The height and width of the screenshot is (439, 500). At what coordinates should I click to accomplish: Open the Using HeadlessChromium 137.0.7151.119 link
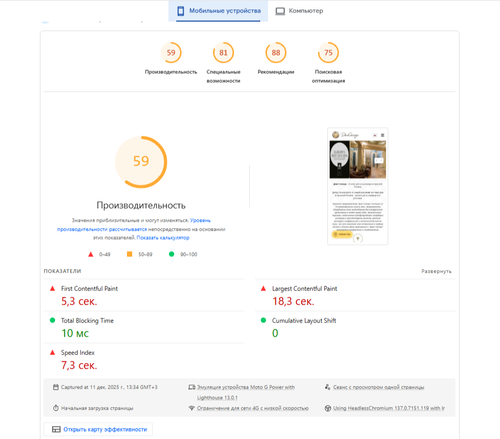click(389, 408)
